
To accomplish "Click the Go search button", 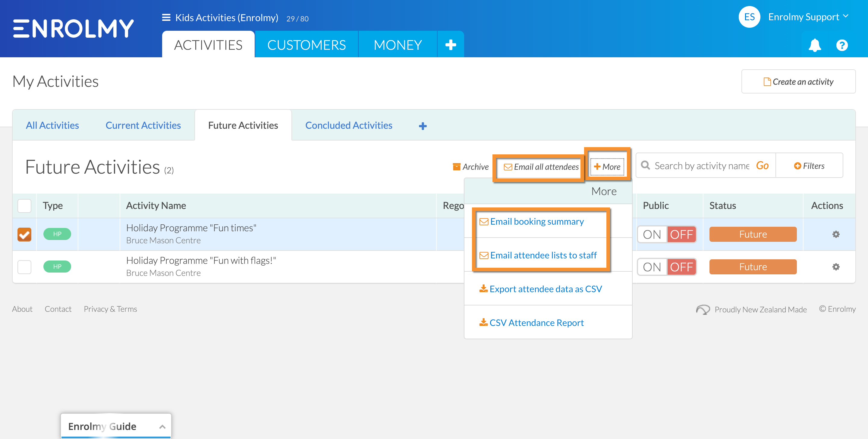I will [x=762, y=166].
